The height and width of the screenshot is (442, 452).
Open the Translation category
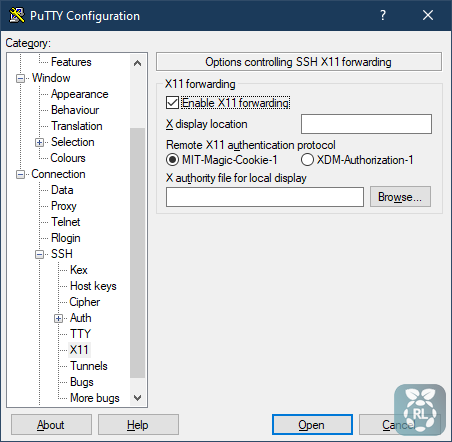[77, 126]
